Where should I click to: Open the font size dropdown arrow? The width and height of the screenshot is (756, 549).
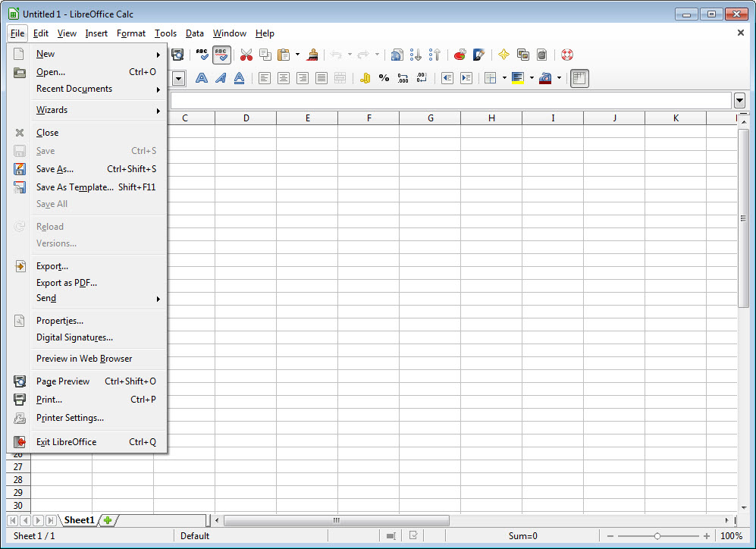[x=179, y=78]
